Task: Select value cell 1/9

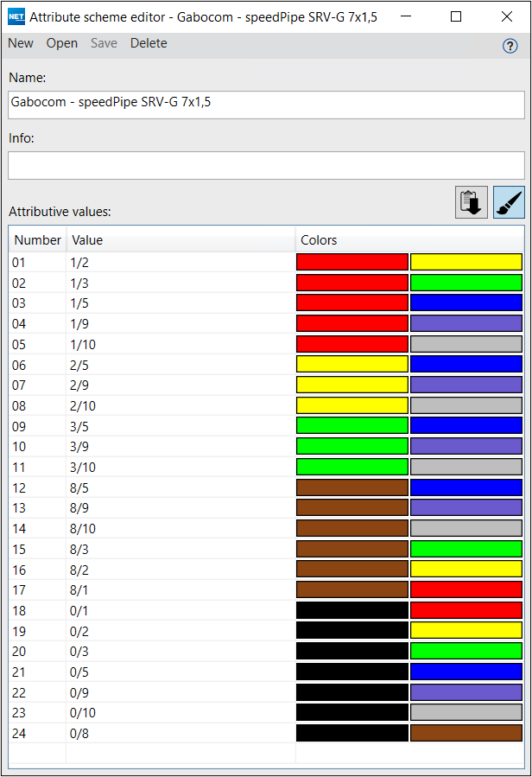Action: pos(180,323)
